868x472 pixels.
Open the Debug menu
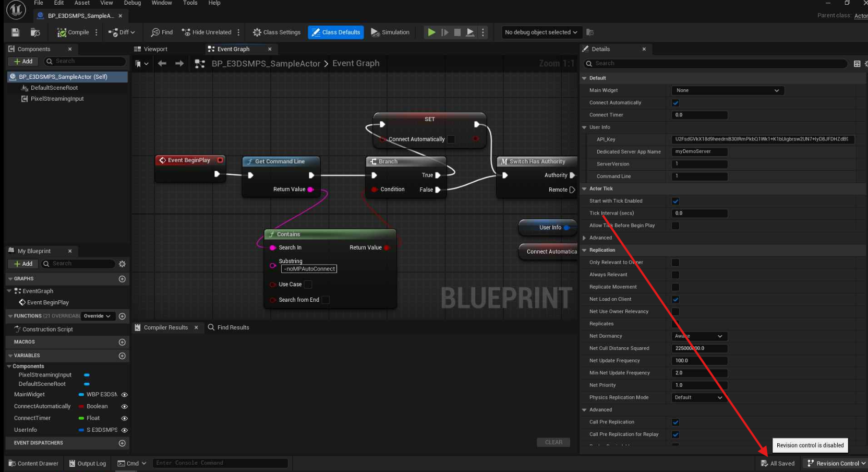(x=132, y=3)
